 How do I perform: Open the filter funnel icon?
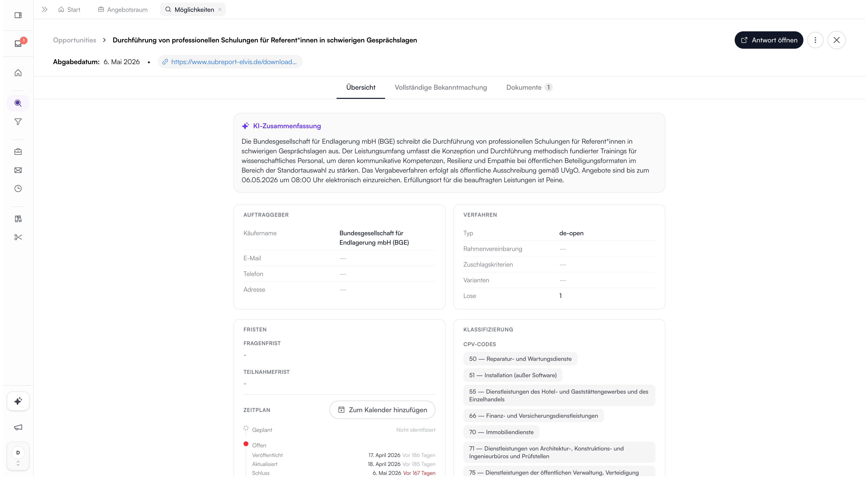point(18,121)
